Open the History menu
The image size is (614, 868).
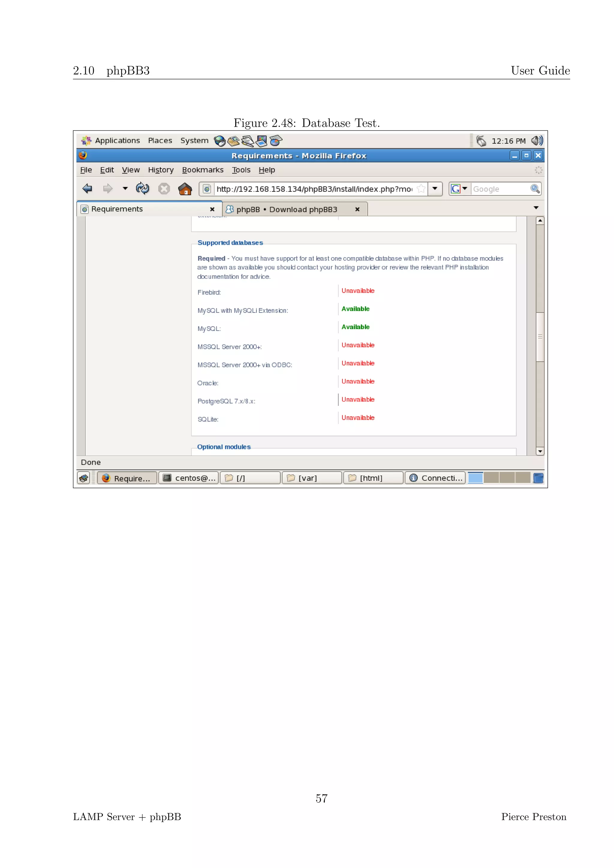click(161, 170)
